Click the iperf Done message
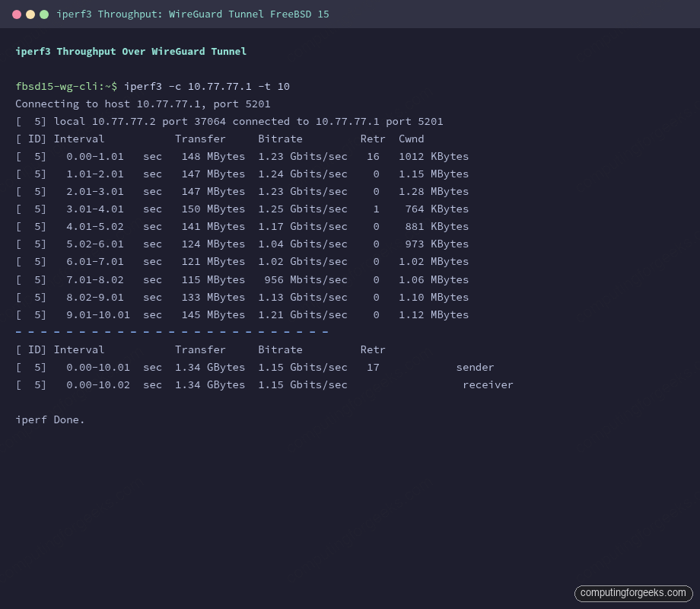700x609 pixels. pyautogui.click(x=50, y=419)
